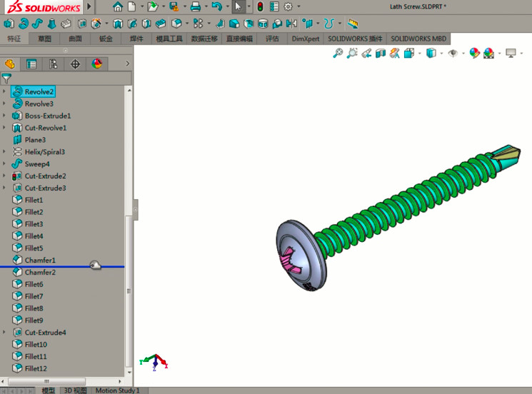Open Hole Wizard tool
Viewport: 532px width, 394px height.
click(96, 24)
